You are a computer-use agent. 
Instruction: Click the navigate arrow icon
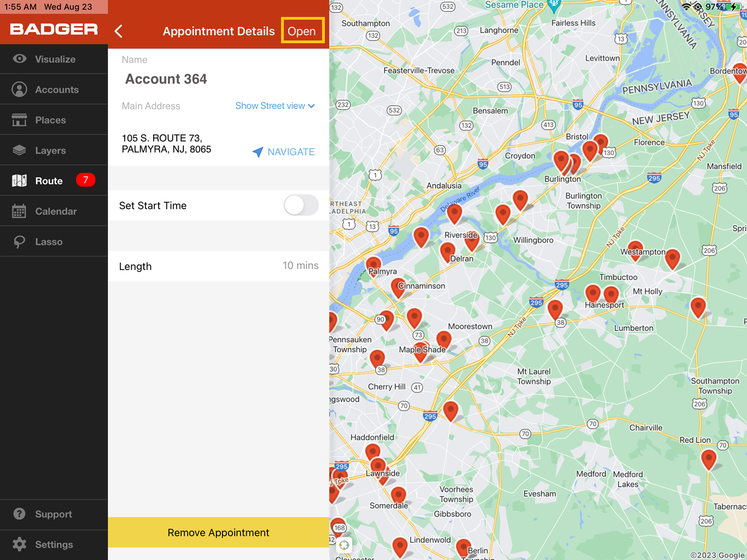click(x=258, y=151)
